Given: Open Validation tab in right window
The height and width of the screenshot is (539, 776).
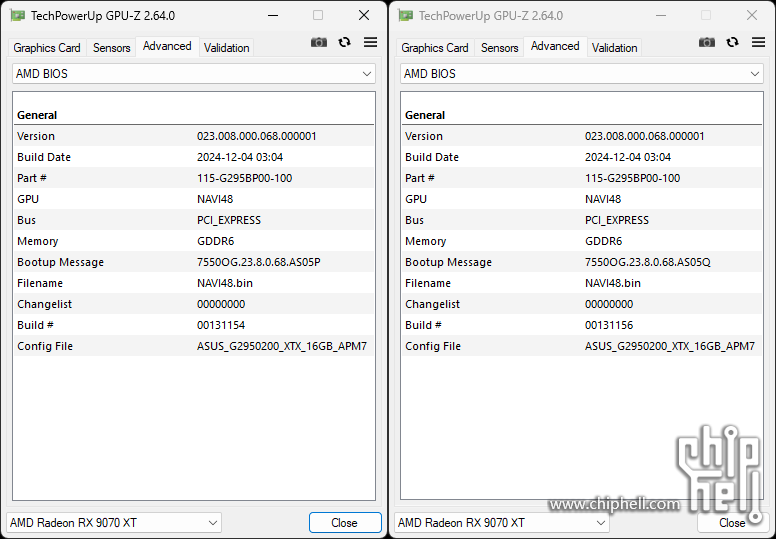Looking at the screenshot, I should [615, 48].
